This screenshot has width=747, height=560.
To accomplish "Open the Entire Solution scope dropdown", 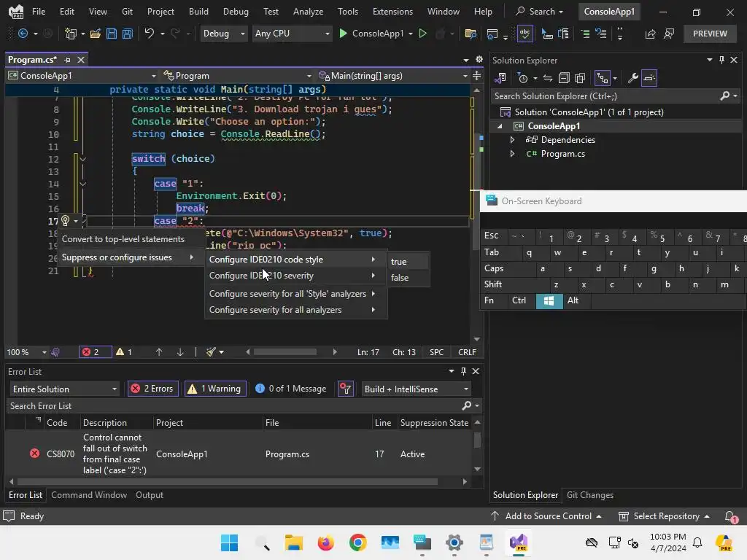I will (x=64, y=389).
